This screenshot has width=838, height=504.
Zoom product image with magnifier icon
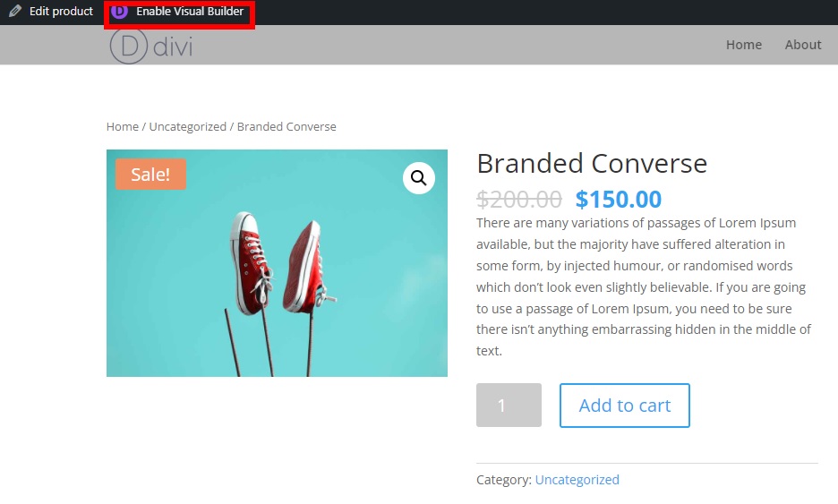point(418,177)
